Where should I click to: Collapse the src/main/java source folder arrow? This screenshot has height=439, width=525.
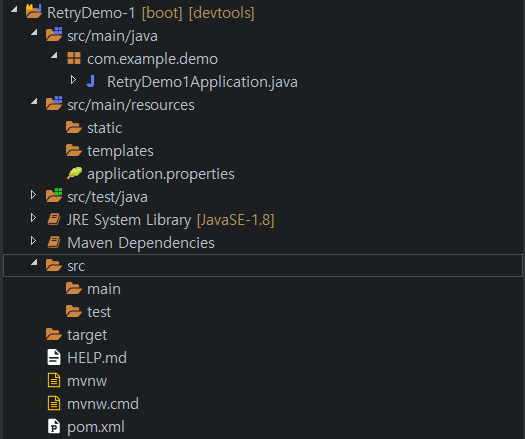(x=34, y=33)
